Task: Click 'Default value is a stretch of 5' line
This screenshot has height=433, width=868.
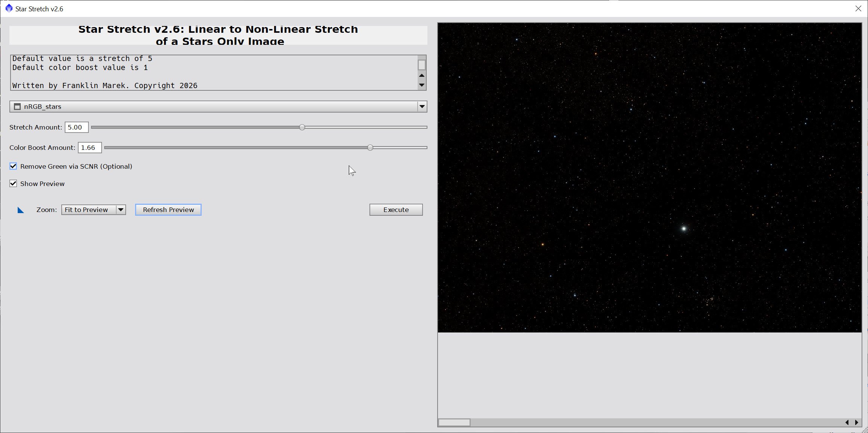Action: click(x=82, y=58)
